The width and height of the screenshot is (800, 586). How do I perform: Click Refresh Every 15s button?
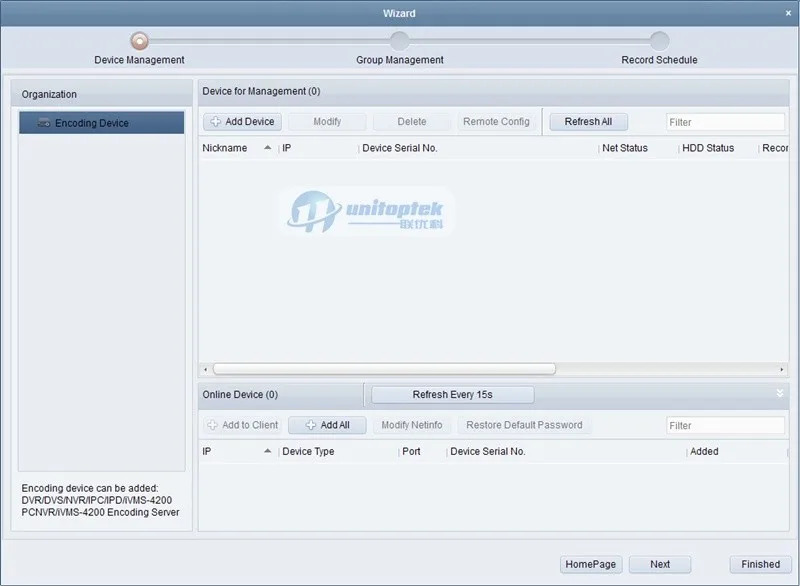point(453,395)
